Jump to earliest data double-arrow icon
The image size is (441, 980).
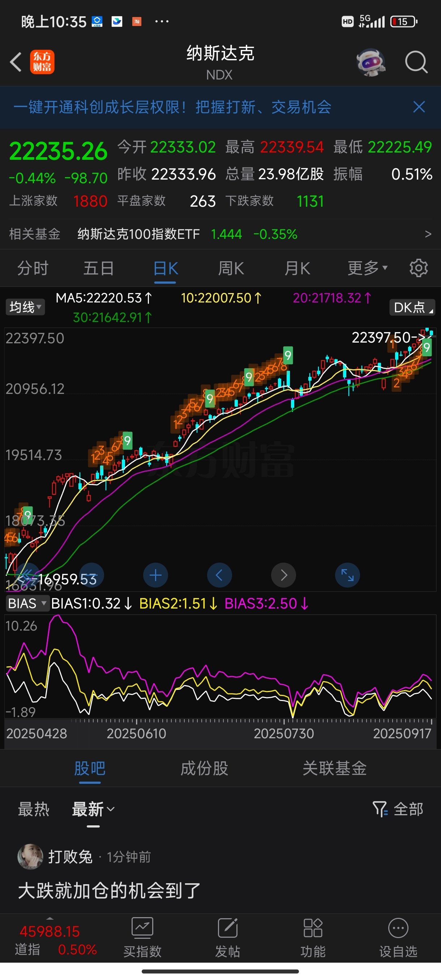coord(27,575)
